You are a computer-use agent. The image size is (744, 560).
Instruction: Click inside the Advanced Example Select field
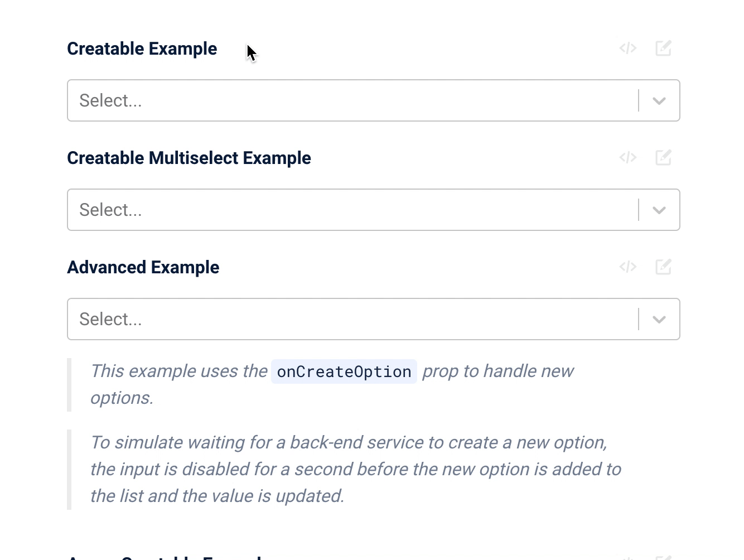[x=335, y=319]
